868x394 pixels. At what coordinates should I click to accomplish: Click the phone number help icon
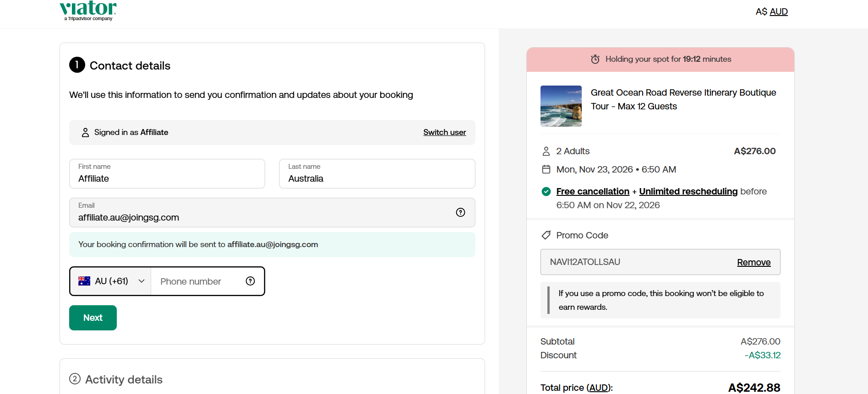click(x=250, y=281)
